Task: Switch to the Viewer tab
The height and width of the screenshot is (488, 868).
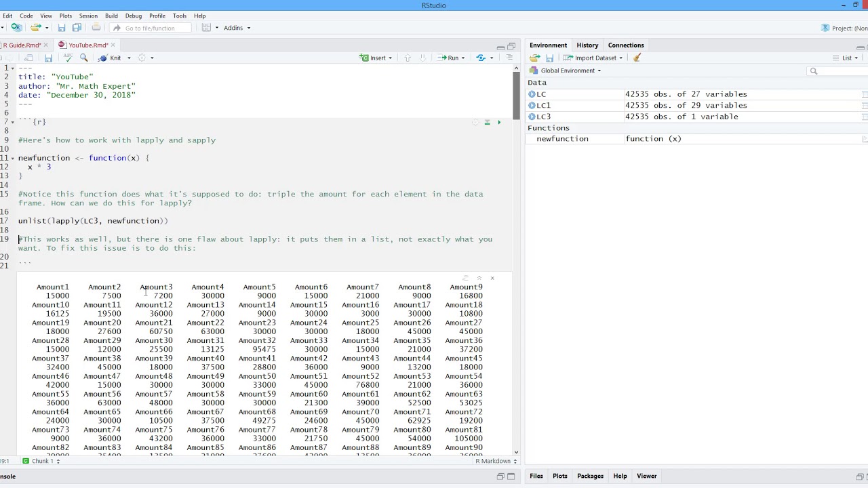Action: pyautogui.click(x=646, y=476)
